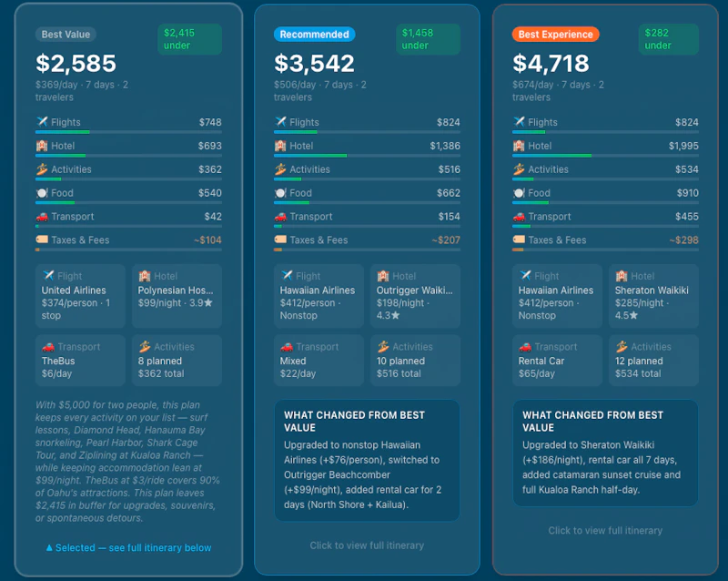Click the Hotel $1,386 cost bar

pyautogui.click(x=367, y=155)
